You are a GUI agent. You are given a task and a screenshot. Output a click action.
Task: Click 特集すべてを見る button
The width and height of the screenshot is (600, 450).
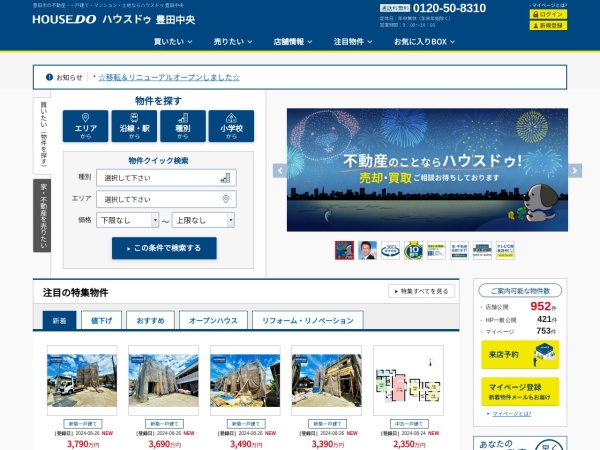tap(421, 291)
